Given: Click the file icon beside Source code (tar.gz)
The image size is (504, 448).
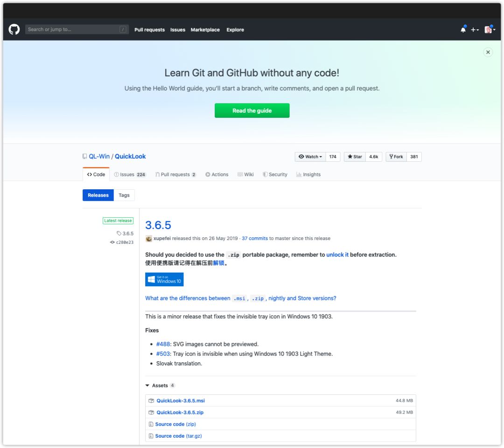Looking at the screenshot, I should 151,436.
